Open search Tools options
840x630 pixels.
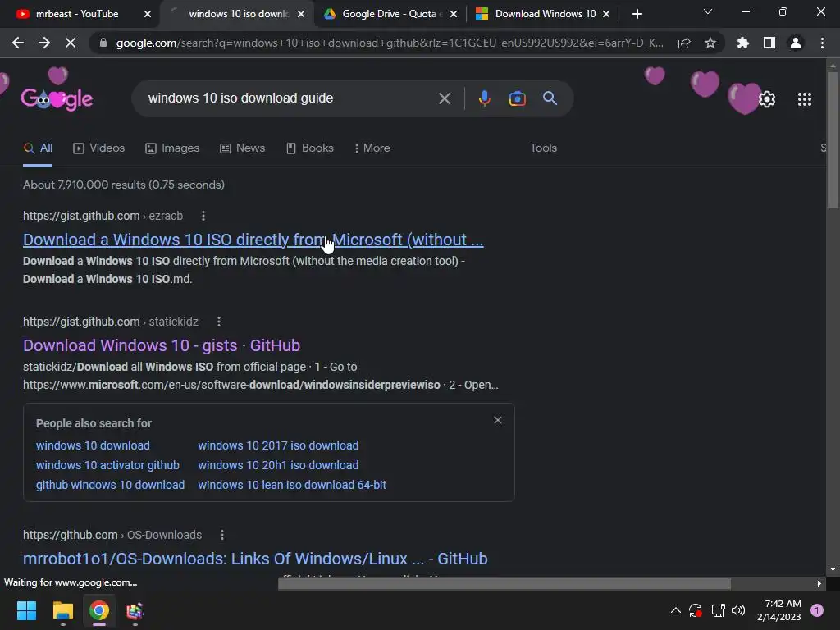click(543, 148)
